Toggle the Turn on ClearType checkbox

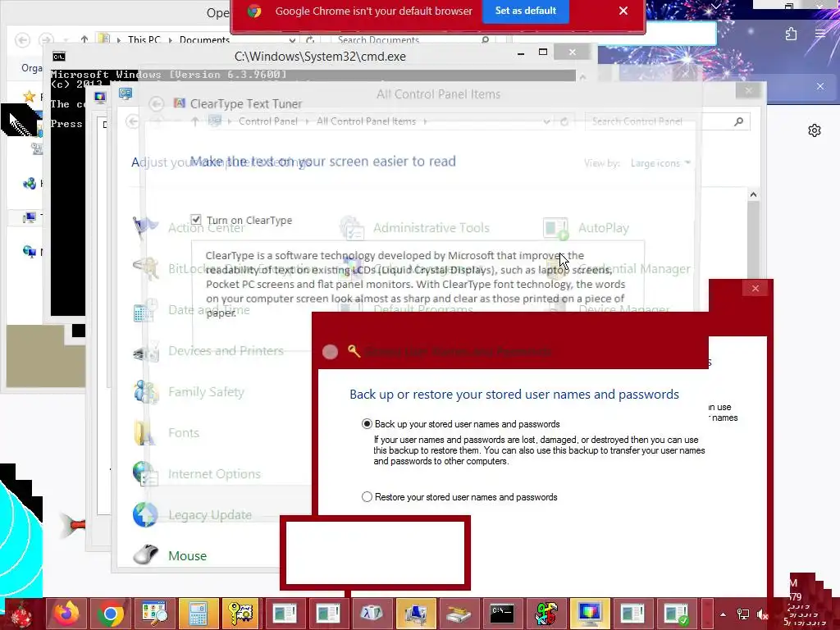click(x=195, y=220)
